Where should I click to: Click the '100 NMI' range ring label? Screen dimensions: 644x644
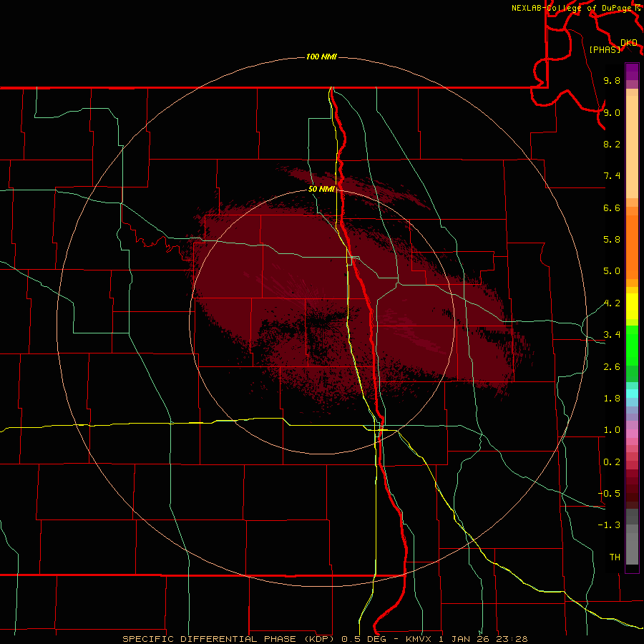point(321,57)
